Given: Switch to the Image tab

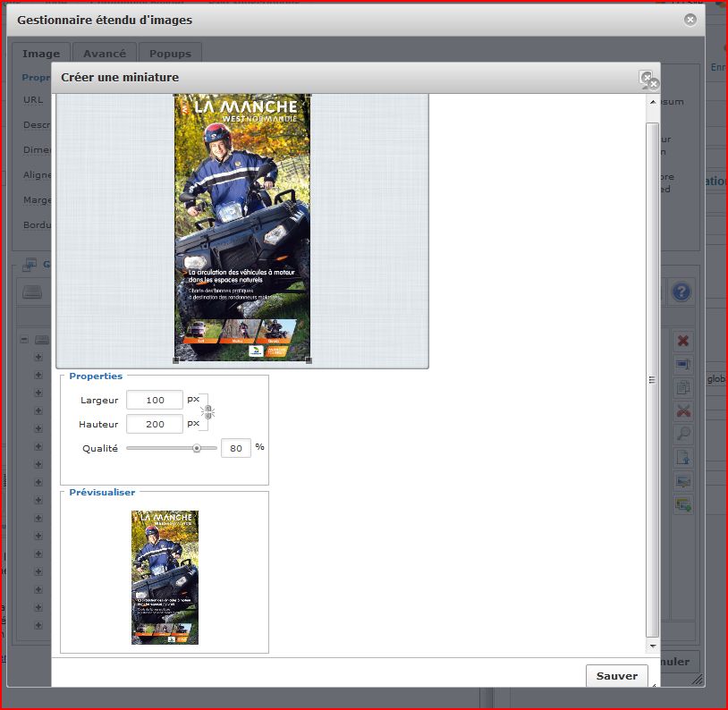Looking at the screenshot, I should pos(40,54).
